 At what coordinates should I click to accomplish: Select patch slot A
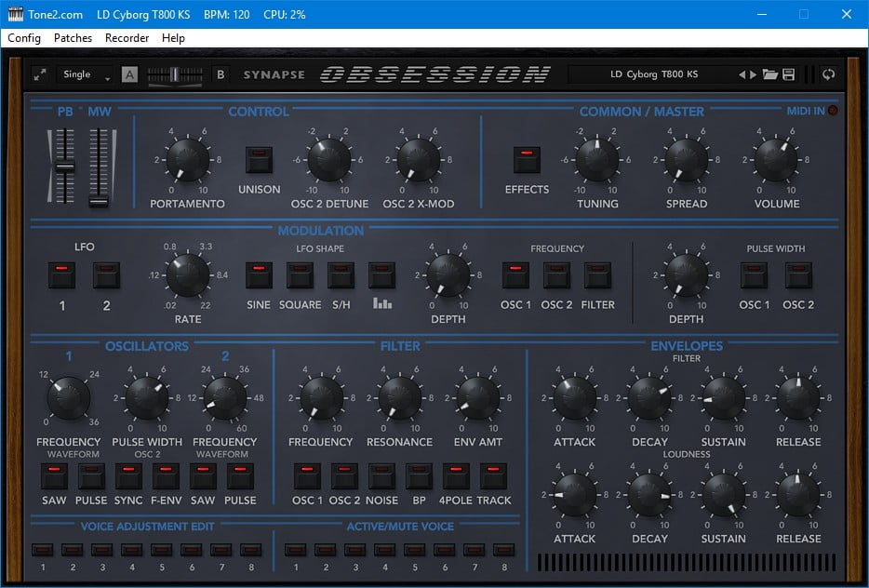(129, 74)
